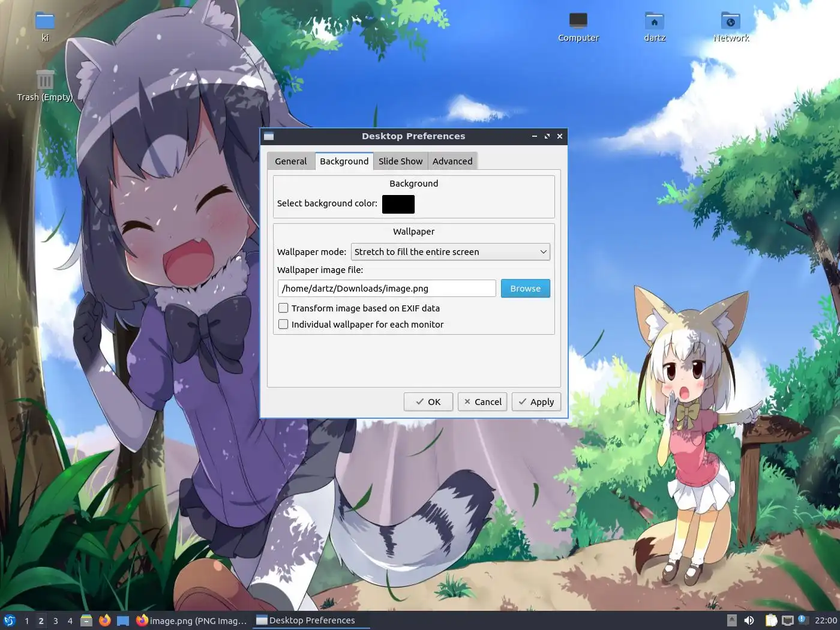Open the update notifier tray icon

tap(803, 620)
